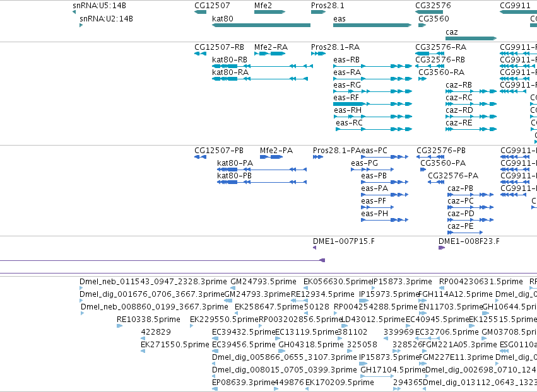Open the RE10338.5prime EST
Image resolution: width=537 pixels, height=392 pixels.
pos(119,326)
